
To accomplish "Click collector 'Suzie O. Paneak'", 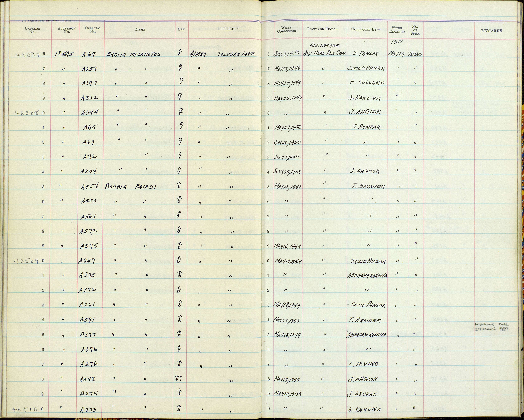I will point(366,69).
